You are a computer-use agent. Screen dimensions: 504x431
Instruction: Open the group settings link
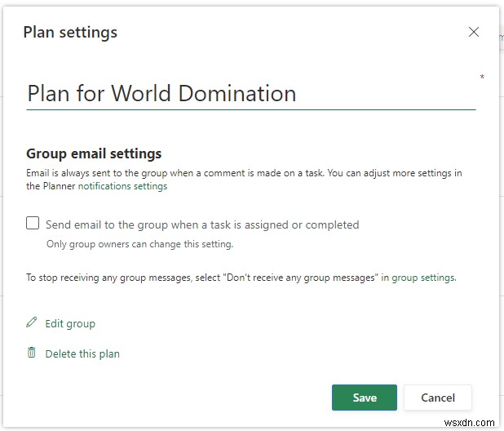[423, 278]
